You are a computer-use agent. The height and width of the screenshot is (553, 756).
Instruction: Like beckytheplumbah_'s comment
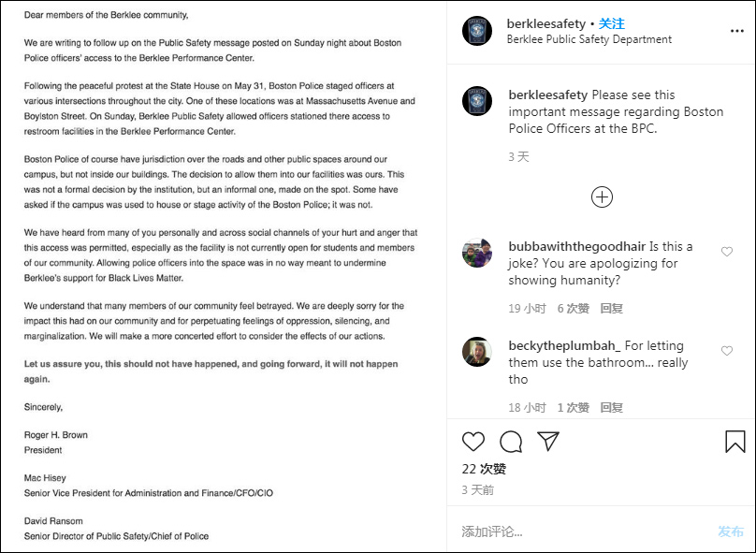pos(727,351)
